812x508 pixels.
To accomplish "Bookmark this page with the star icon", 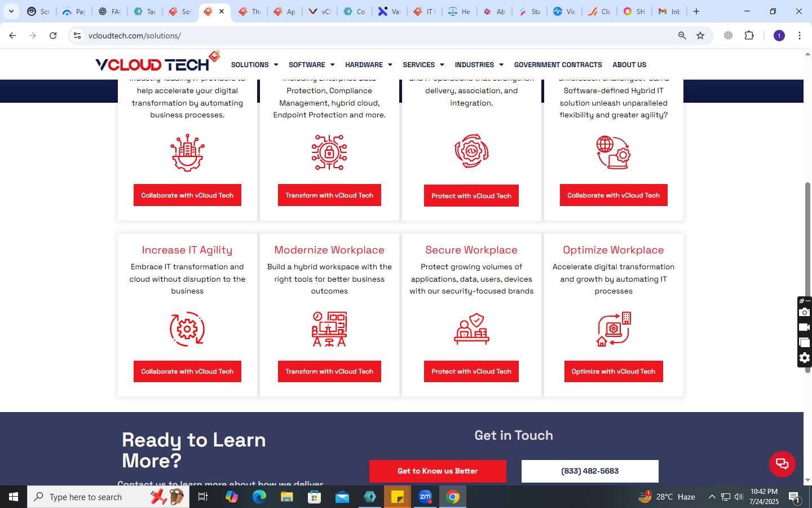I will tap(700, 36).
